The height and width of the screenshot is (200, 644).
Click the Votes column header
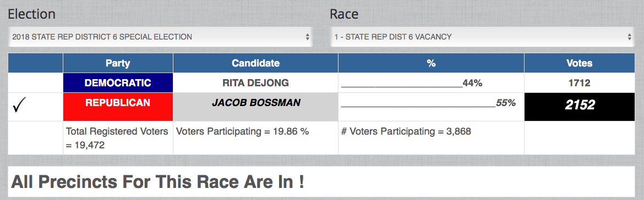580,63
